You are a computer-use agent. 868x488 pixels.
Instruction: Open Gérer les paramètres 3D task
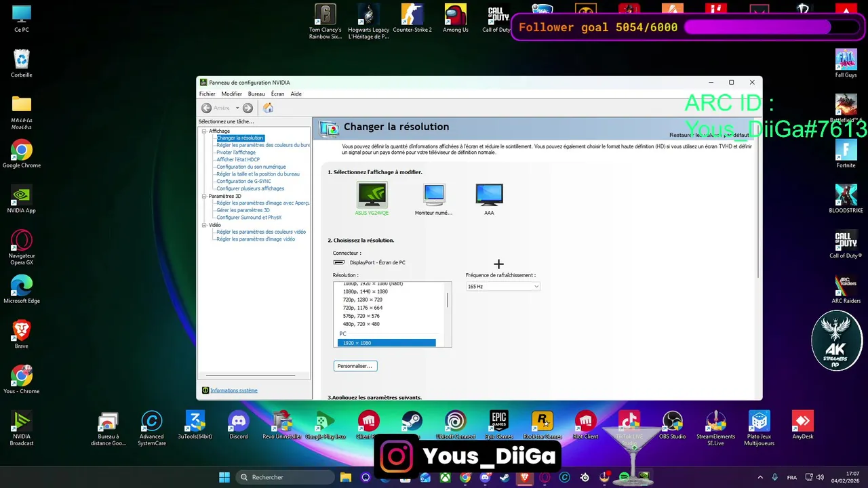pyautogui.click(x=243, y=210)
